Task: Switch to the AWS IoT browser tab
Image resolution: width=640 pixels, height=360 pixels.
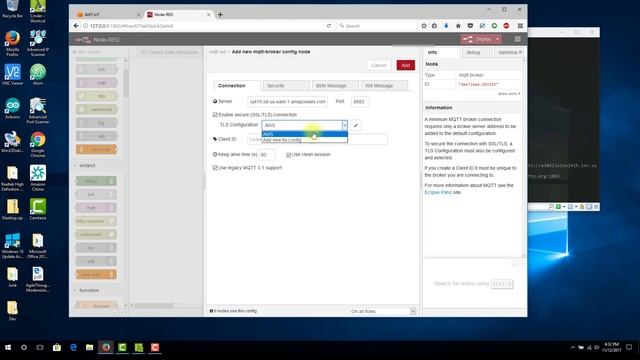Action: [x=107, y=15]
